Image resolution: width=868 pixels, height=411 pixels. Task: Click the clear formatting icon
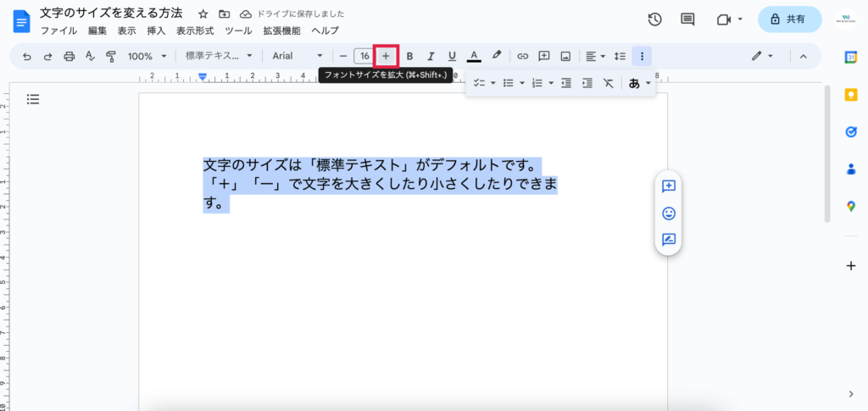click(608, 83)
